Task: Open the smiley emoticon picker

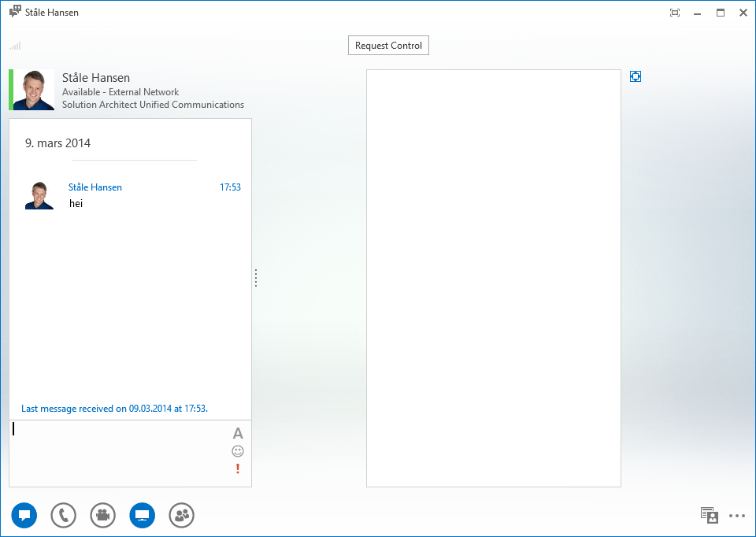Action: pyautogui.click(x=237, y=450)
